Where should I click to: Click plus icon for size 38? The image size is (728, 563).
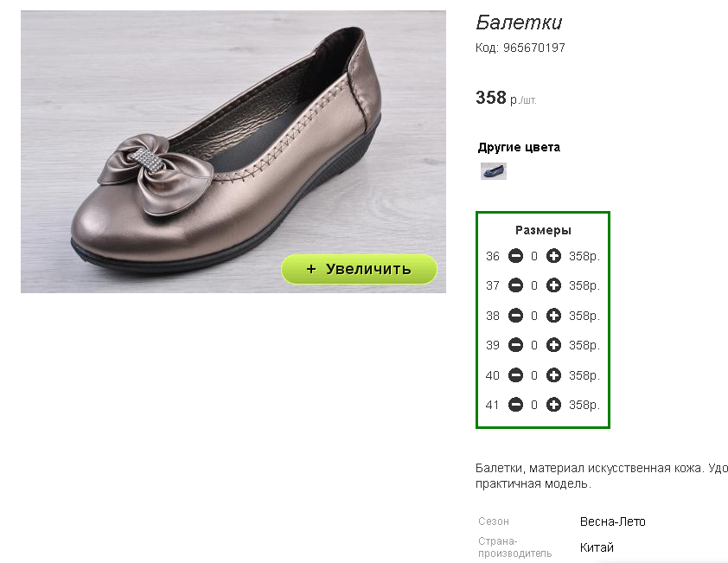(x=553, y=316)
